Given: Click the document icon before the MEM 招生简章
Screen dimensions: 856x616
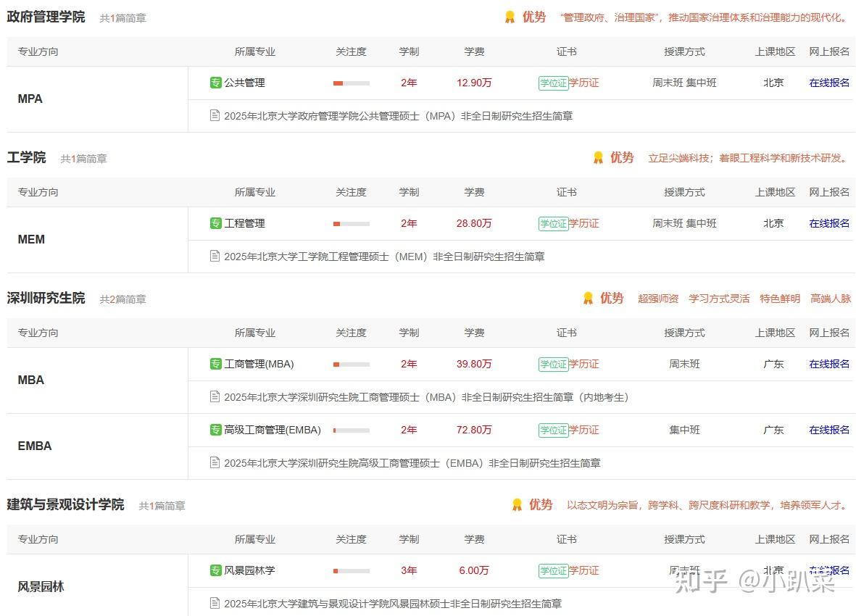Looking at the screenshot, I should (215, 257).
